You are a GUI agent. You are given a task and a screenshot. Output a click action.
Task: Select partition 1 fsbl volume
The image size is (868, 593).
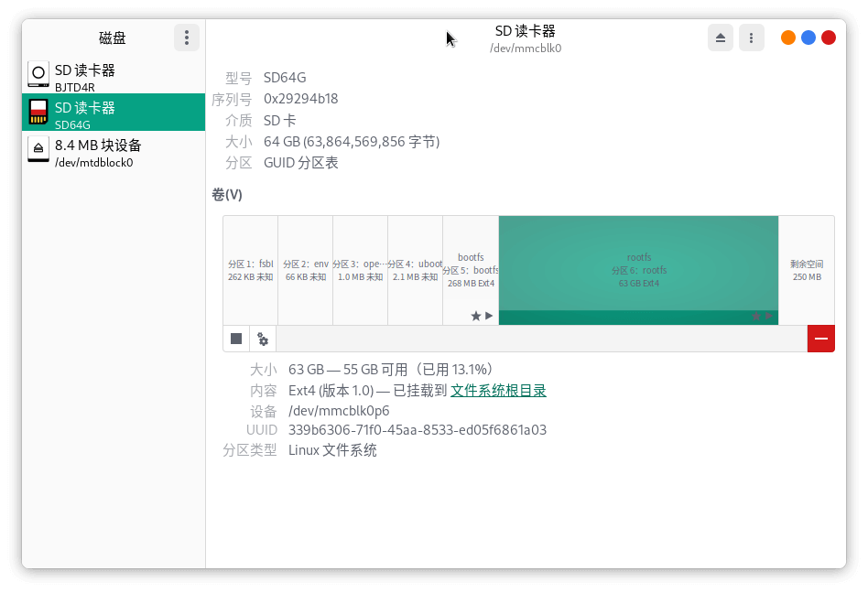click(x=251, y=270)
